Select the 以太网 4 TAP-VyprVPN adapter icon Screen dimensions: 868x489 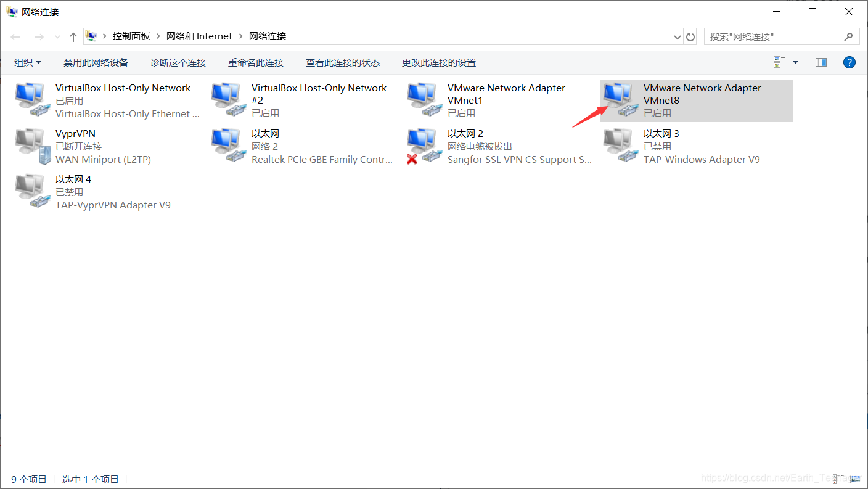click(x=31, y=192)
